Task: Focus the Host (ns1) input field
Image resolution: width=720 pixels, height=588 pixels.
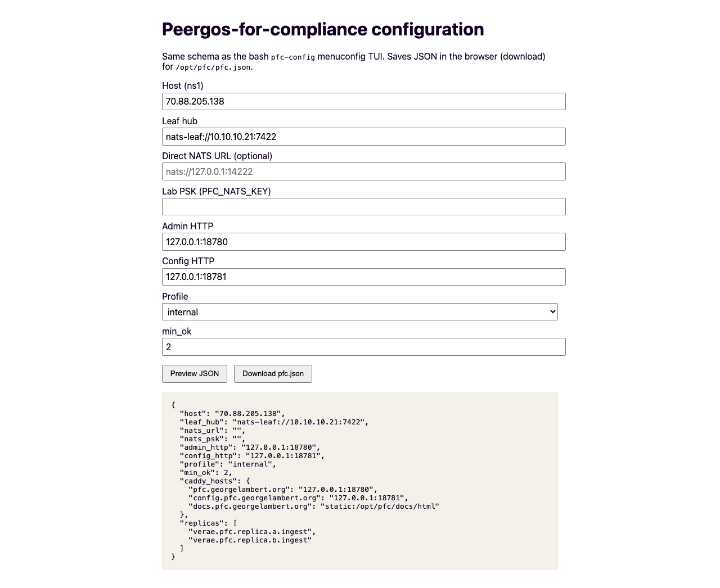Action: pyautogui.click(x=364, y=102)
